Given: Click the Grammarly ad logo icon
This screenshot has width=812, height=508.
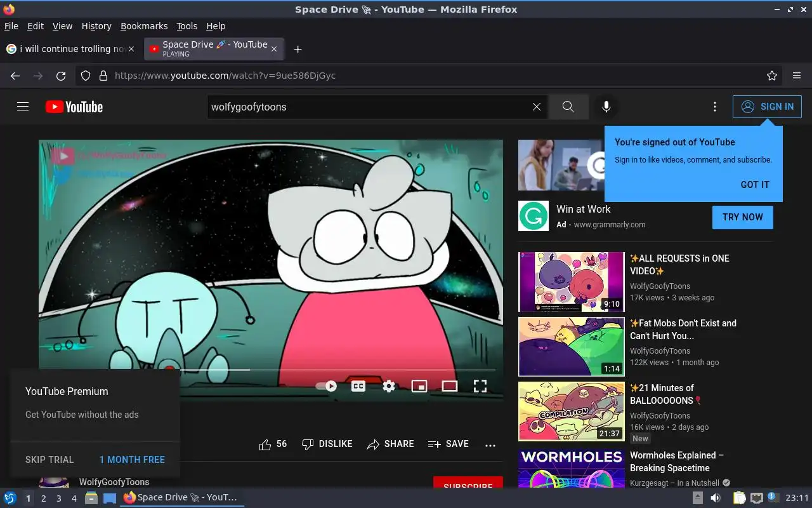Looking at the screenshot, I should click(534, 216).
